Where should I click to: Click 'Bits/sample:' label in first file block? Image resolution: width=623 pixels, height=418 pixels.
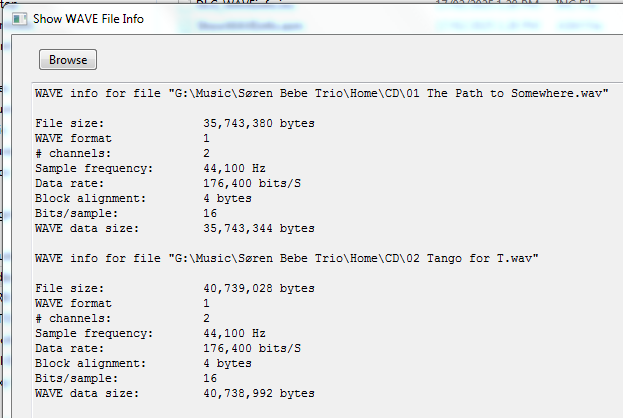(76, 214)
